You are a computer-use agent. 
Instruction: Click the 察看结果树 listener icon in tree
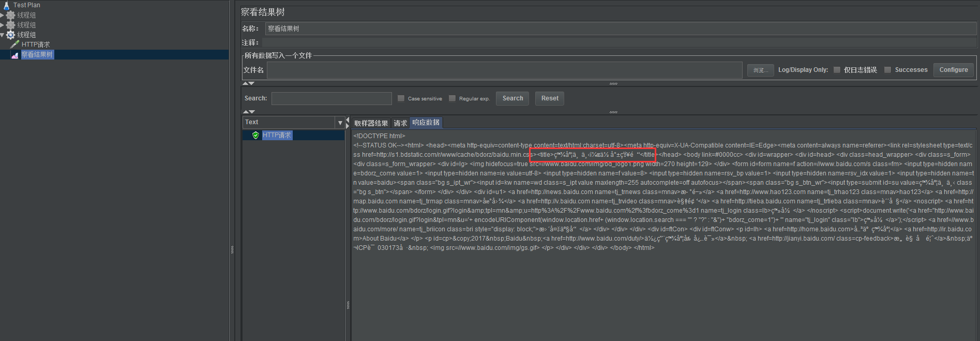[x=15, y=54]
